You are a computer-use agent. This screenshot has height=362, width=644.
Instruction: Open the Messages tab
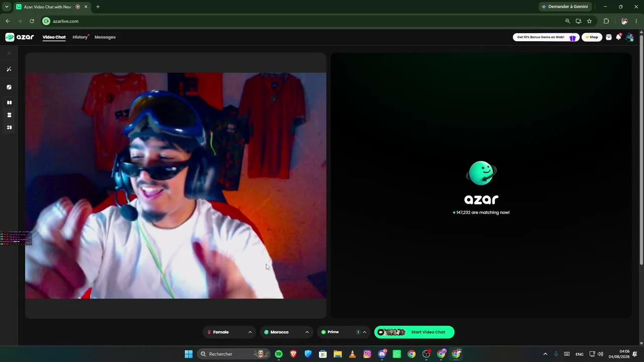click(x=105, y=37)
